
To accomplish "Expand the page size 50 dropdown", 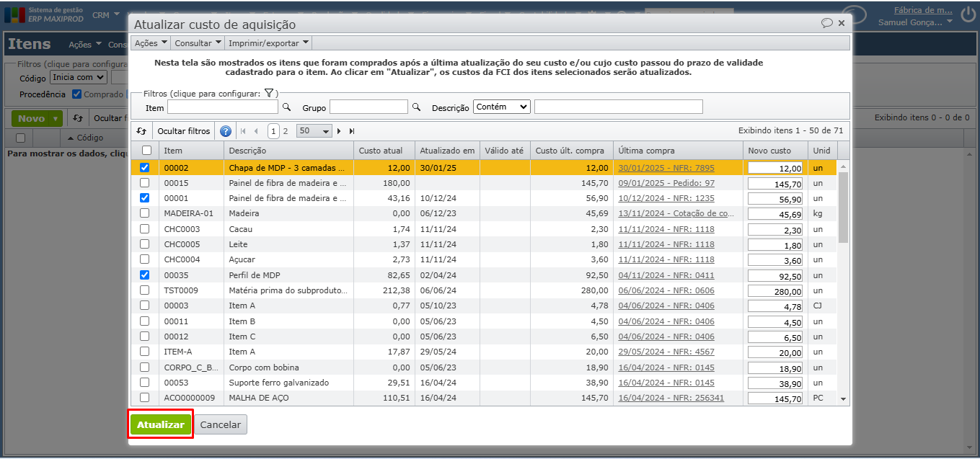I will point(314,131).
